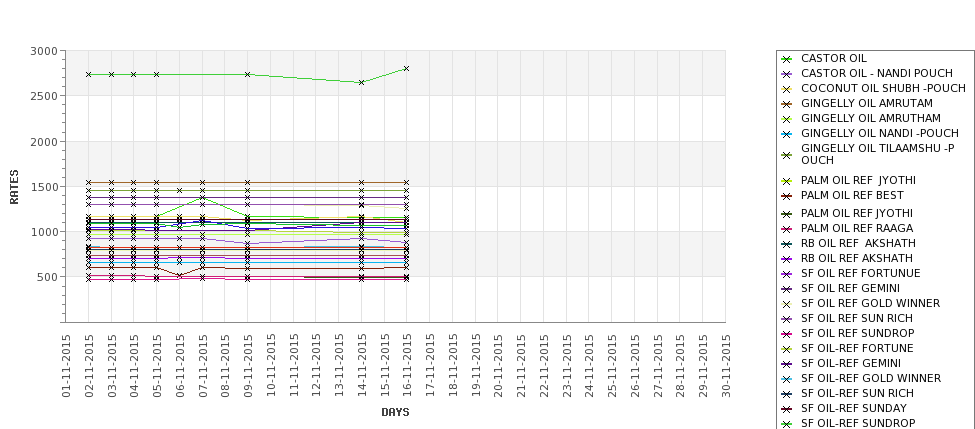Select the SF OIL REF SUN RICH legend label

point(857,318)
